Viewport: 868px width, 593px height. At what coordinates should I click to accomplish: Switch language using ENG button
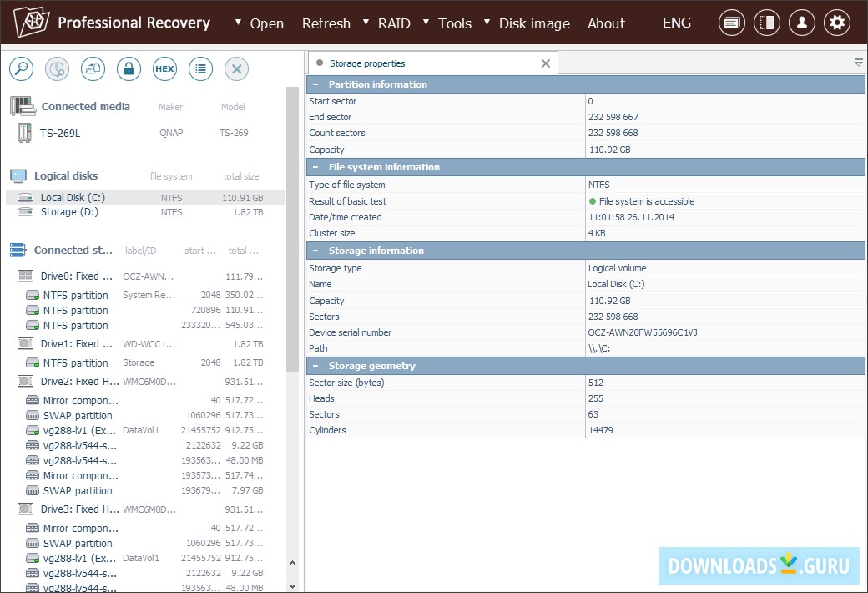676,23
